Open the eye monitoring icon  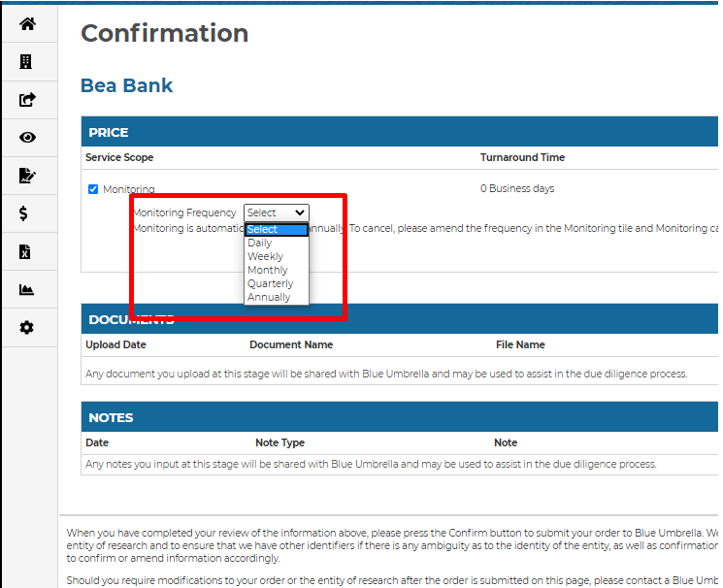[x=27, y=138]
